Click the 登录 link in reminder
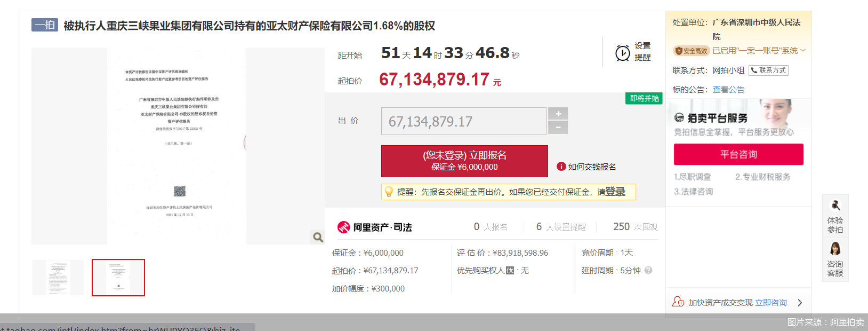Screen dimensions: 868x331 (x=615, y=192)
